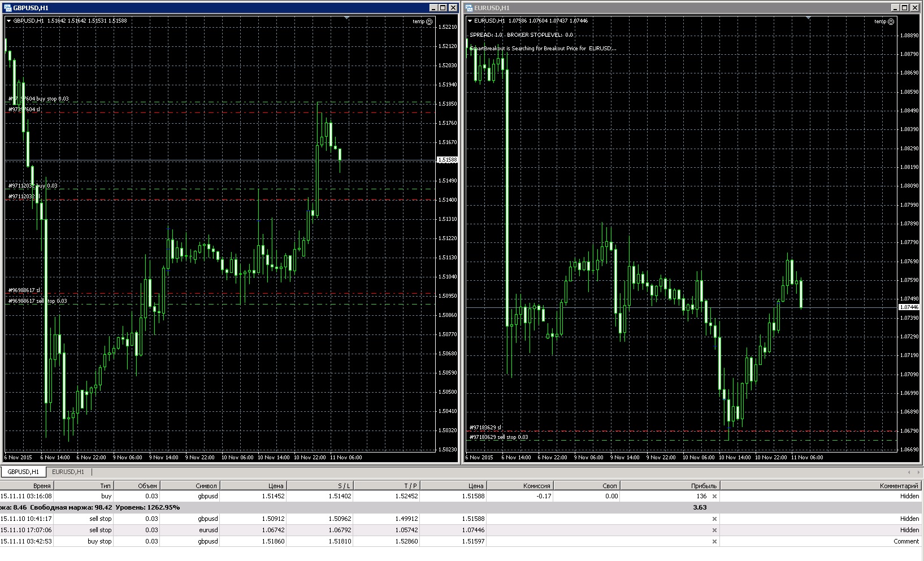Sort orders by the T / P column

coord(387,485)
